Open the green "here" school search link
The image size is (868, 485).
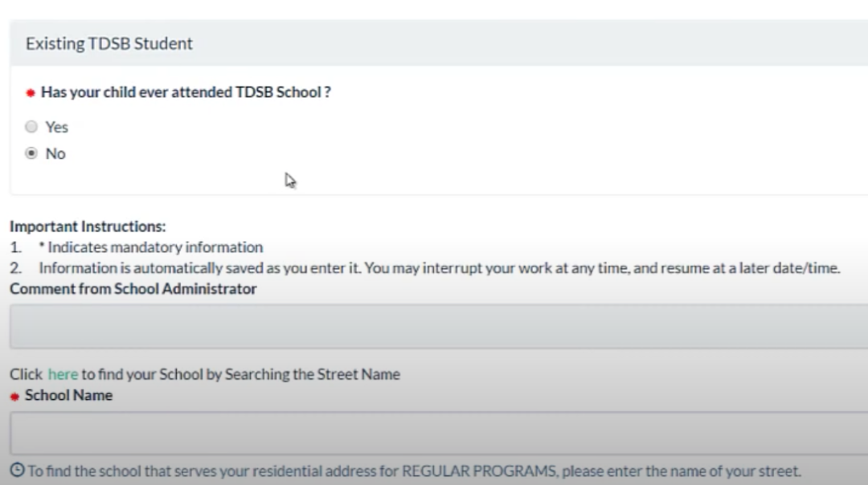[x=63, y=374]
